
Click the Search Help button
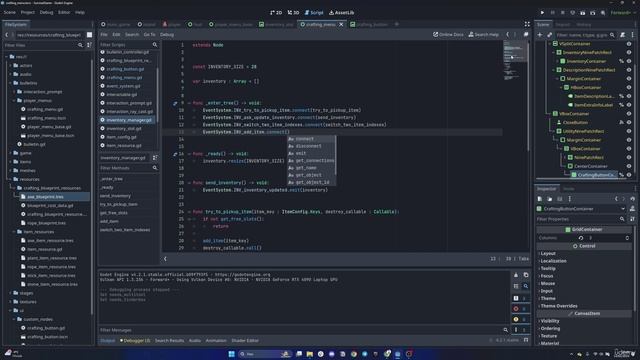[483, 35]
